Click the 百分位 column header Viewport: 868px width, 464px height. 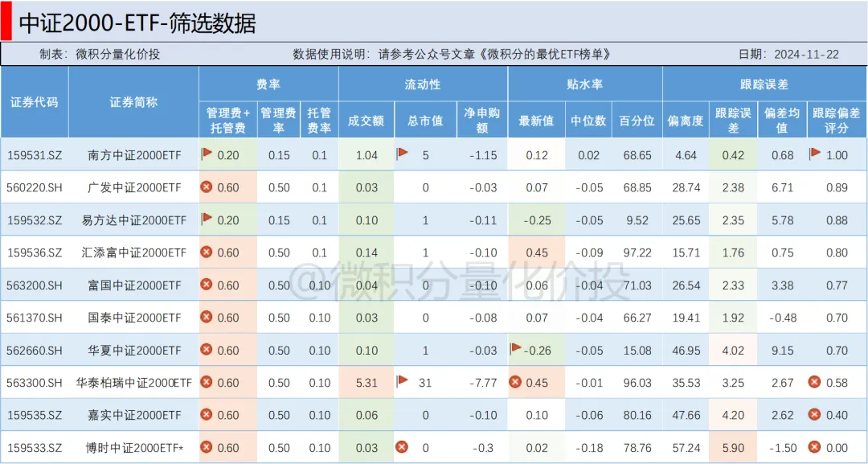(637, 121)
